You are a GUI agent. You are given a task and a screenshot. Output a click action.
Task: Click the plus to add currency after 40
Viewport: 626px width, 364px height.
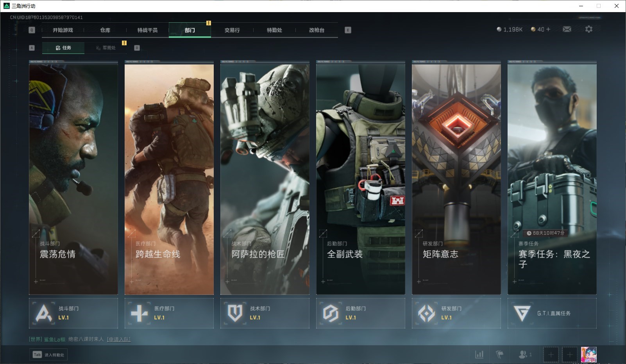pyautogui.click(x=548, y=29)
